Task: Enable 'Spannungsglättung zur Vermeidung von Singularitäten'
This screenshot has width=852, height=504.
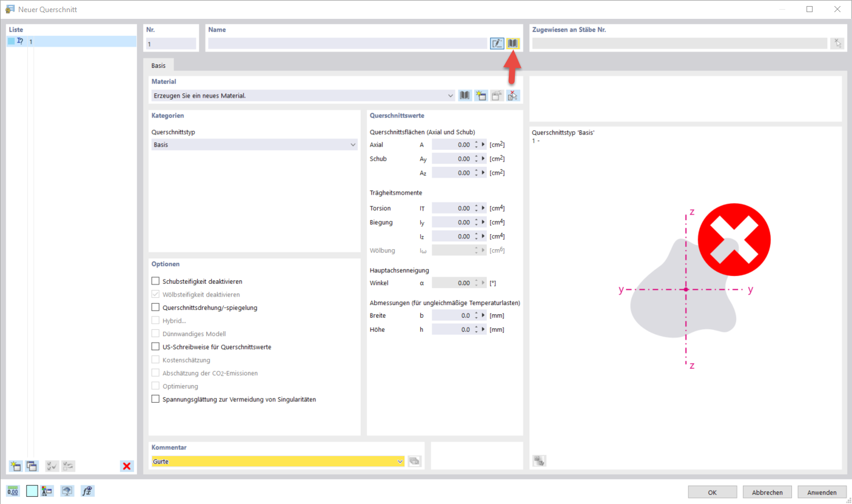Action: (x=156, y=399)
